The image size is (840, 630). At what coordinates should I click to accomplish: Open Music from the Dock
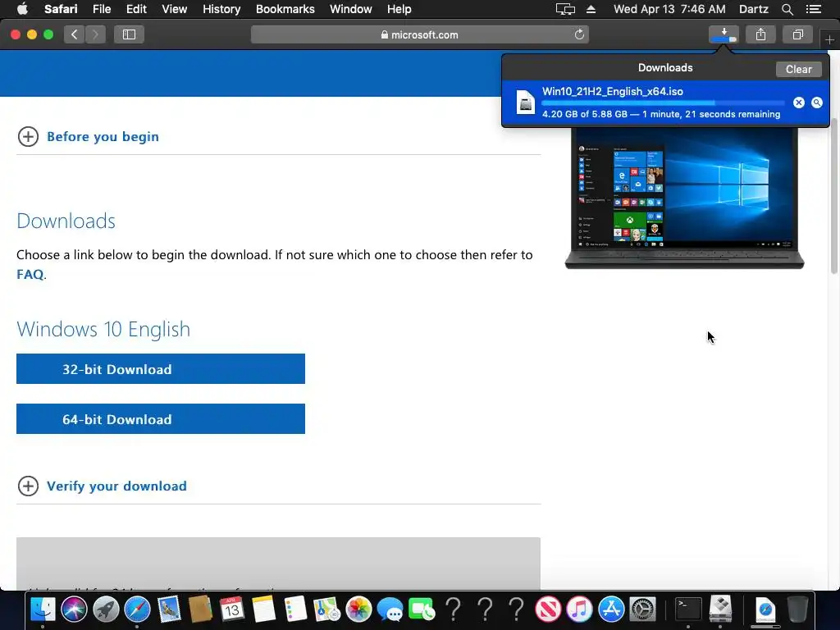(579, 609)
